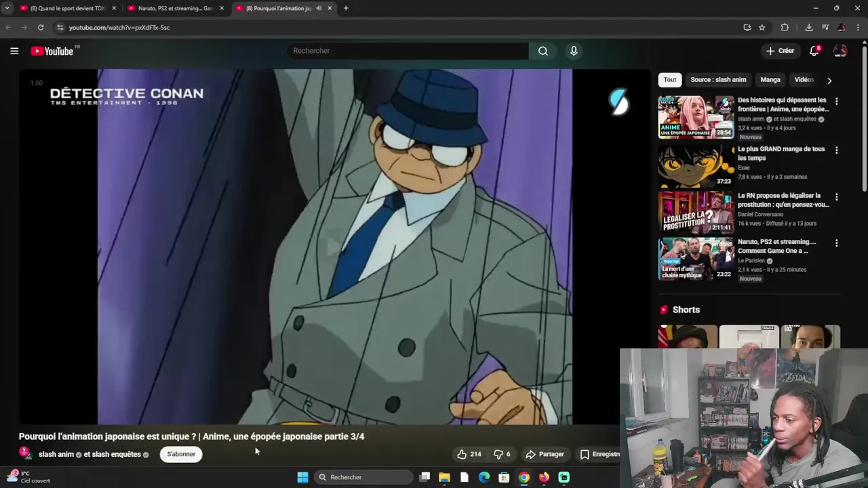Open the tab search dropdown arrow
Screen dimensions: 868x488
click(x=7, y=8)
